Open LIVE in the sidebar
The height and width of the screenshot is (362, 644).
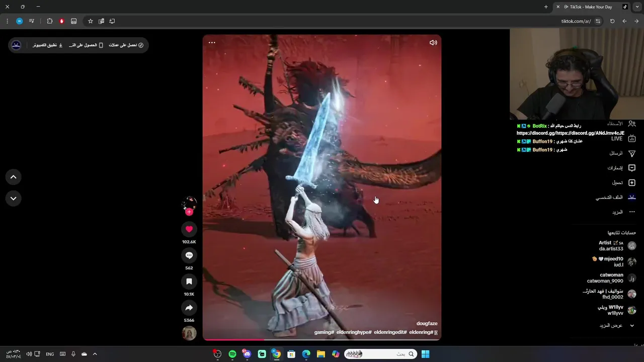click(x=623, y=139)
